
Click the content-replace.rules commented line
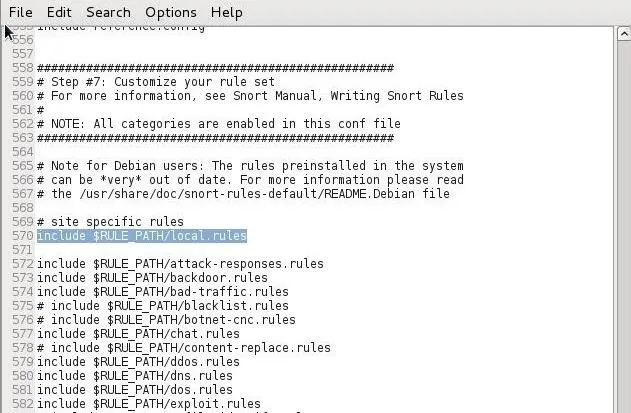pyautogui.click(x=184, y=348)
